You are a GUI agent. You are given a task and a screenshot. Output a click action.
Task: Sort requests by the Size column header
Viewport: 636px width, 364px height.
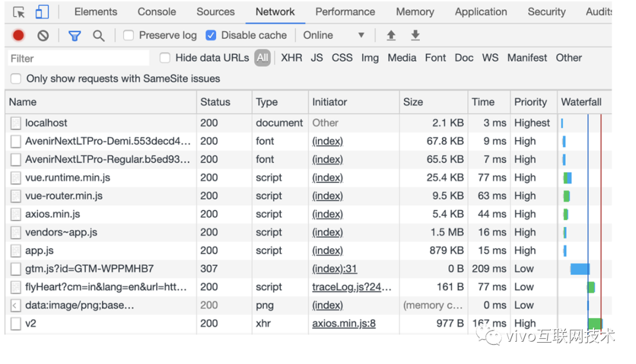click(413, 102)
